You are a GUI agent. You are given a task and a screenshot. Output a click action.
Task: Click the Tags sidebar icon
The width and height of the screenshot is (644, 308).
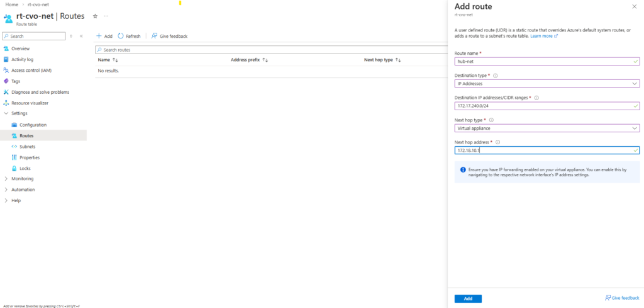pyautogui.click(x=6, y=81)
